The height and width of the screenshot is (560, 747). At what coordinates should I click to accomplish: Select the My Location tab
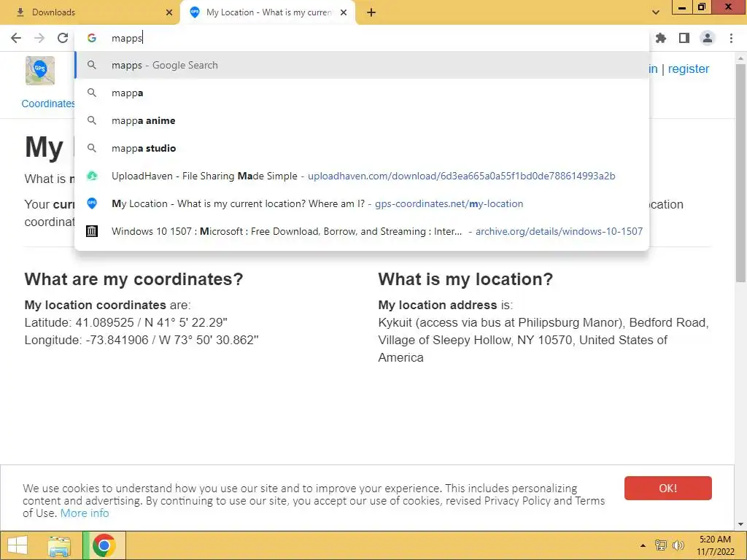click(x=268, y=12)
